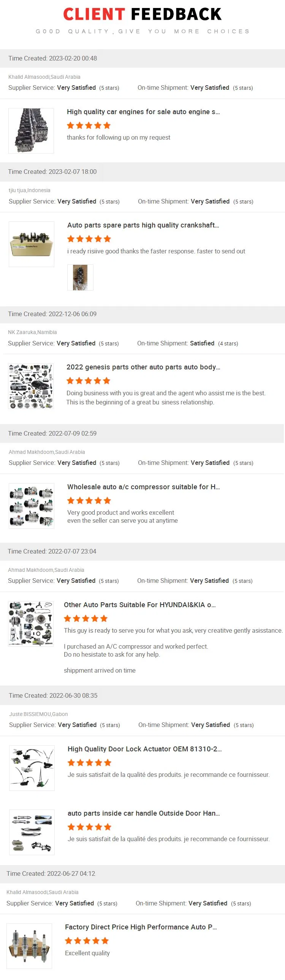Click the star rating under the Factory Direct Price title
Image resolution: width=285 pixels, height=980 pixels.
tap(87, 941)
